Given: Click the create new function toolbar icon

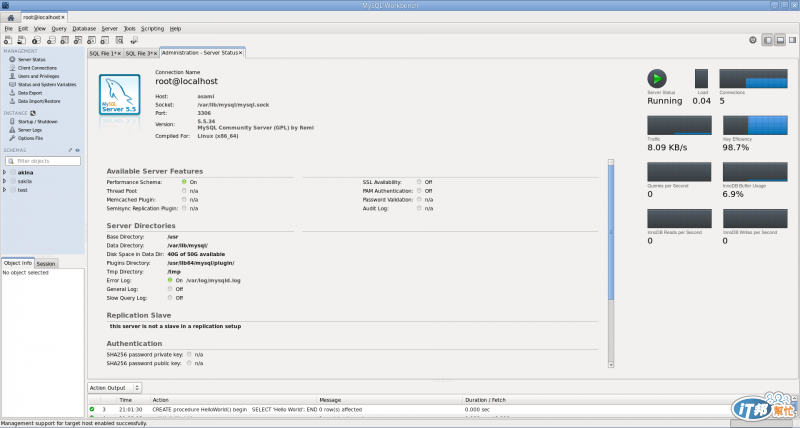Looking at the screenshot, I should tap(105, 40).
